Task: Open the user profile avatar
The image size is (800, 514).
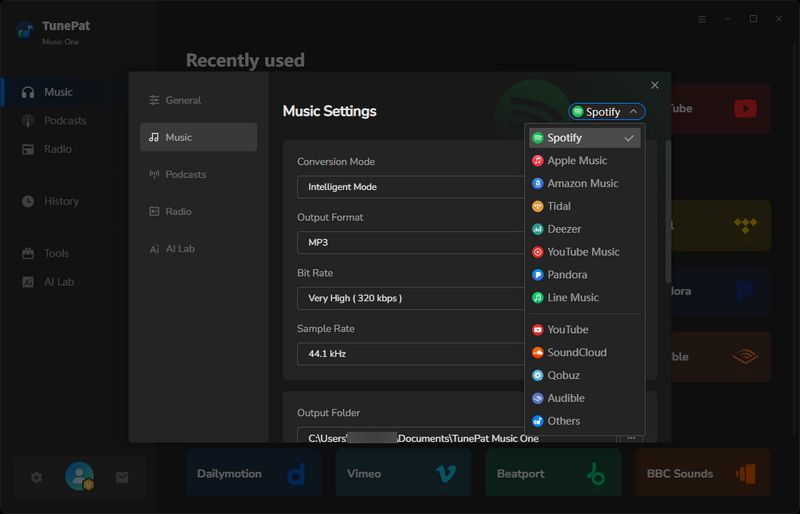Action: coord(79,476)
